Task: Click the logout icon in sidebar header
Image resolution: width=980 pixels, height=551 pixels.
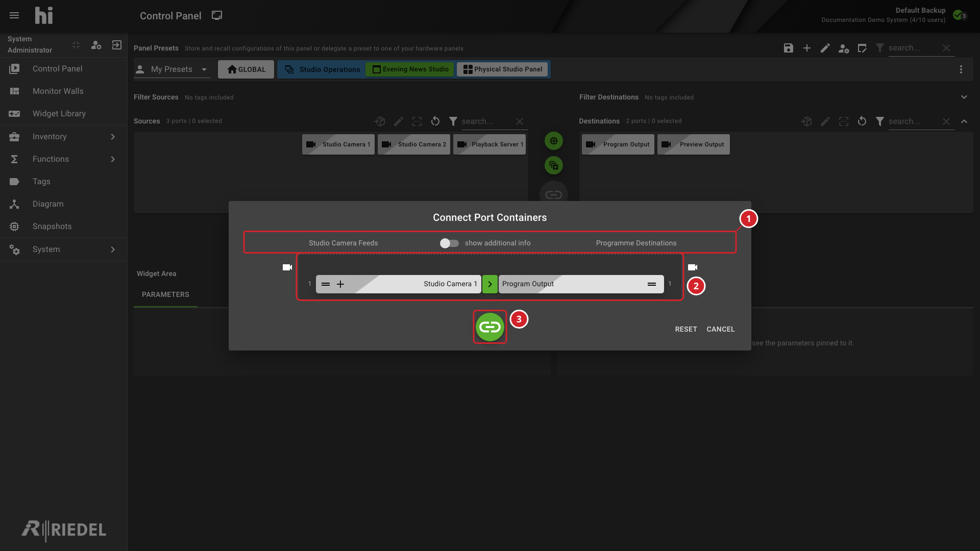Action: coord(116,45)
